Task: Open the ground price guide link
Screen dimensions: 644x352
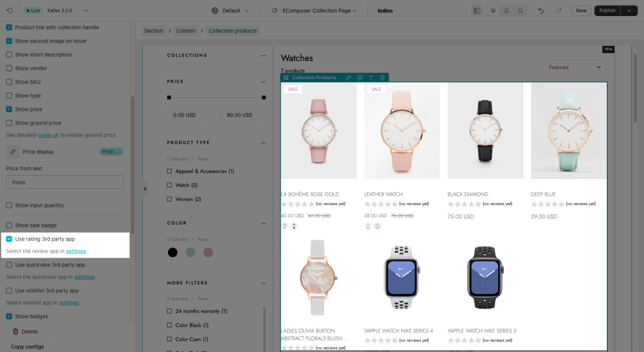Action: (x=48, y=135)
